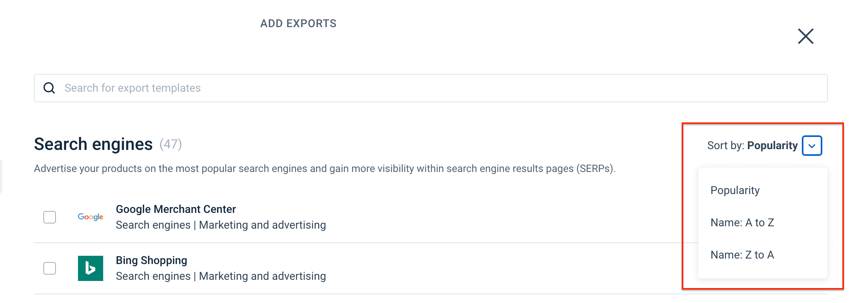The height and width of the screenshot is (303, 868).
Task: Click the Google logo icon
Action: (91, 217)
